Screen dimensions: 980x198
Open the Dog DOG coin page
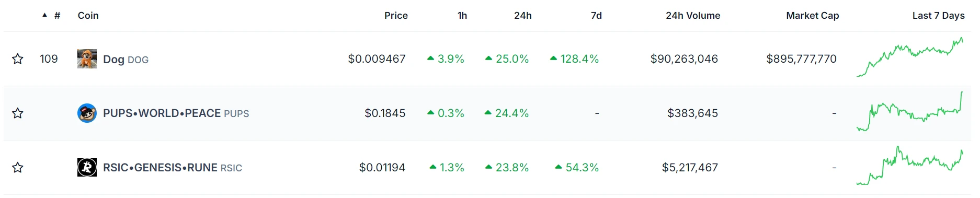[x=126, y=60]
